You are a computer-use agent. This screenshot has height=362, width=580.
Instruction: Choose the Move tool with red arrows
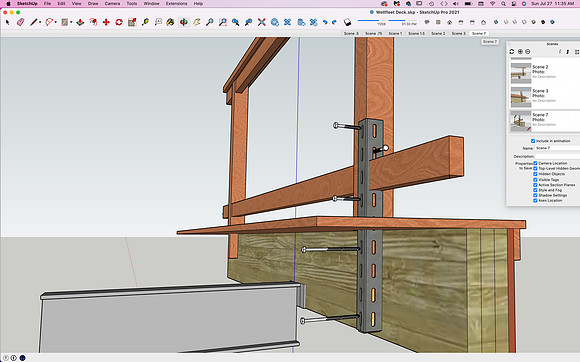(x=106, y=23)
